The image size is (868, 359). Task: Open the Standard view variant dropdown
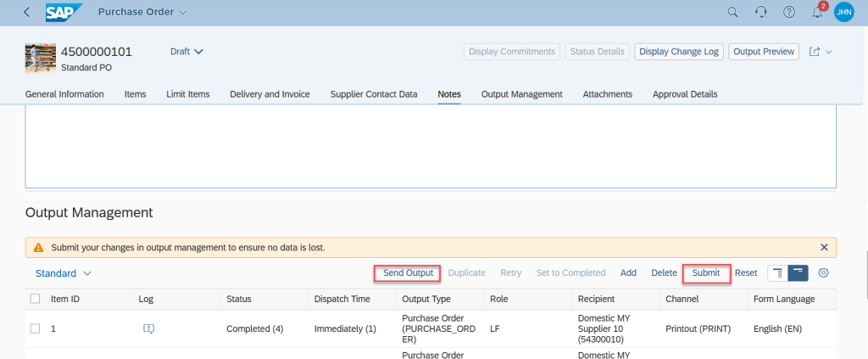click(64, 273)
